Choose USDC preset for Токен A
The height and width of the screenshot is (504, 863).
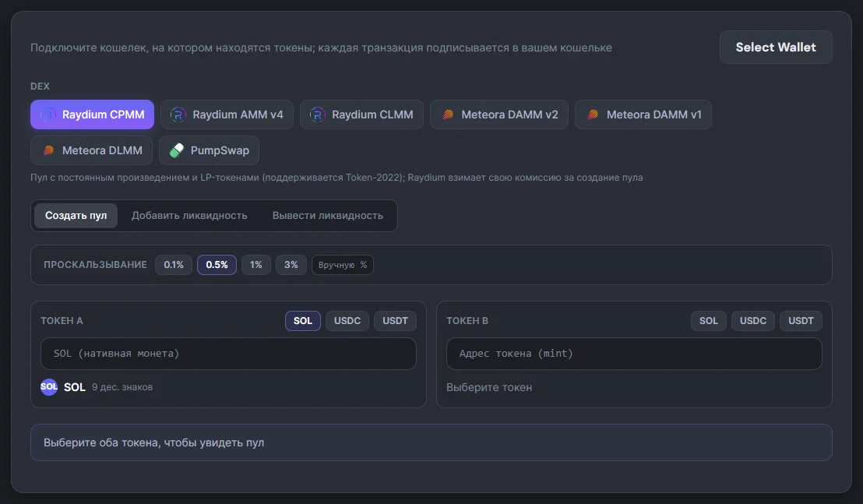pyautogui.click(x=347, y=321)
